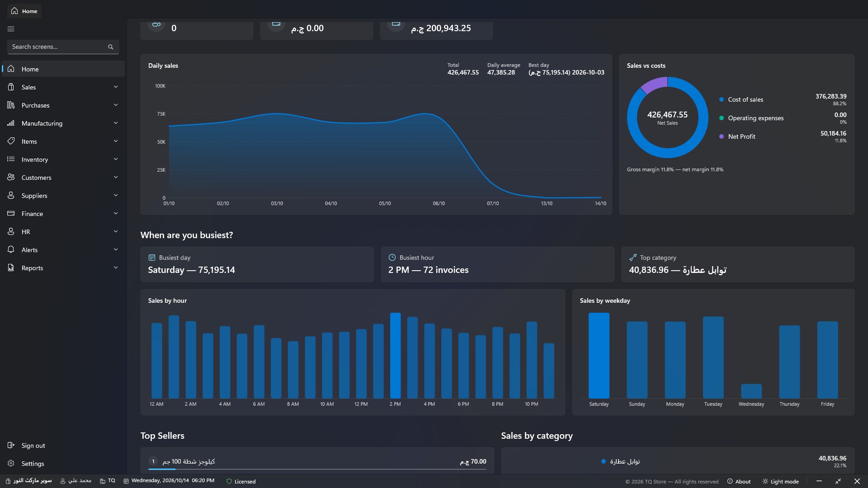Expand the Sales menu chevron
The height and width of the screenshot is (488, 868).
[x=116, y=87]
